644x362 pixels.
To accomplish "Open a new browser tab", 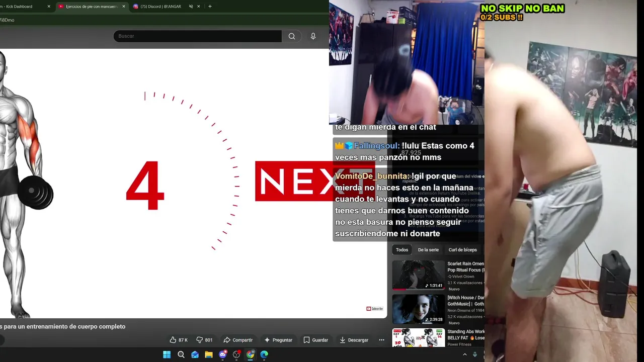I will click(x=210, y=7).
